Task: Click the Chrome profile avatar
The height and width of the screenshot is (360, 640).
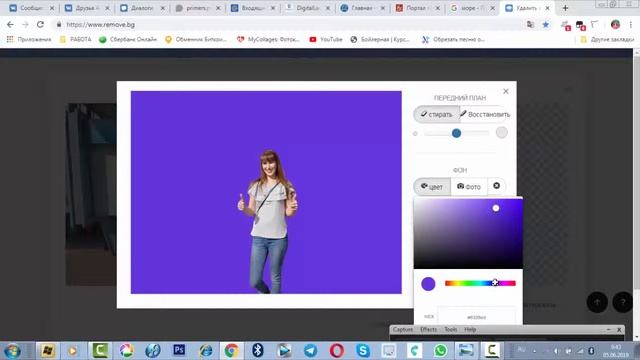Action: coord(616,24)
